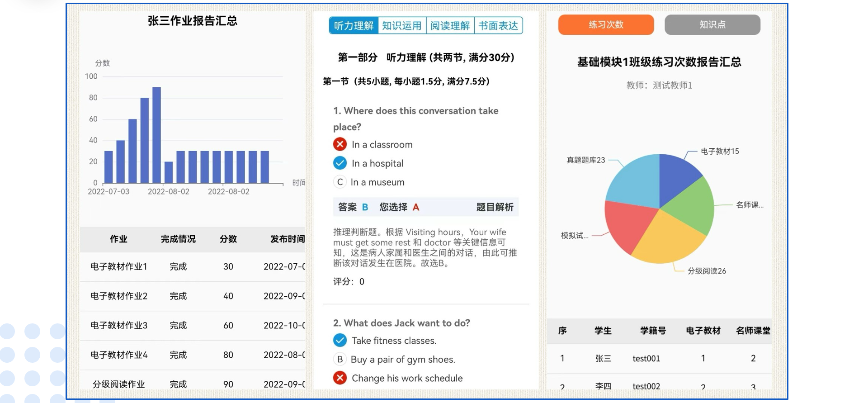Click the tallest bar in the score chart
The width and height of the screenshot is (868, 403).
[157, 135]
